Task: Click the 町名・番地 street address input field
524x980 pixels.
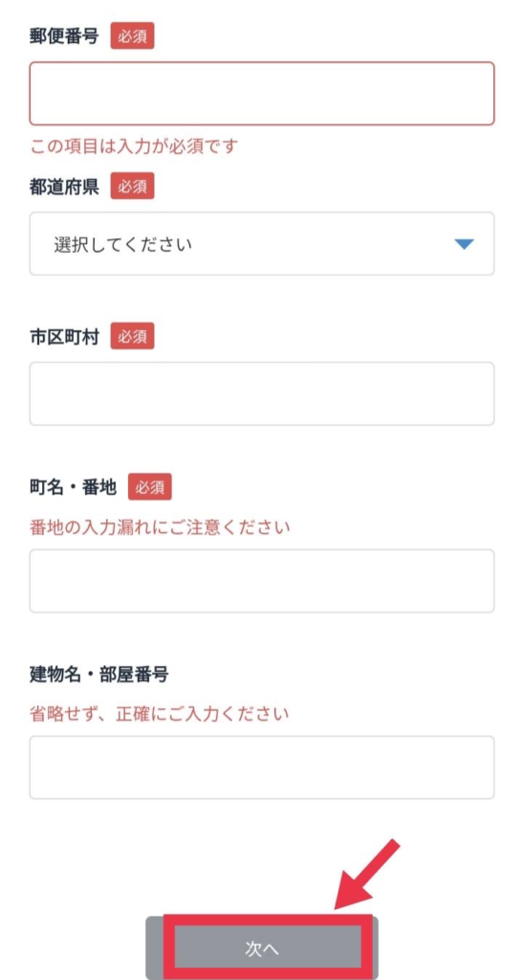Action: pos(262,581)
